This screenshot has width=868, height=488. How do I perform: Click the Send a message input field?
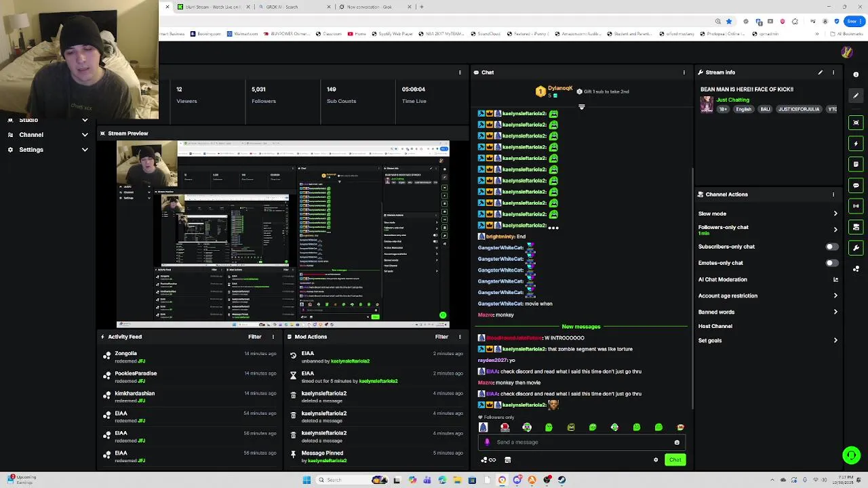(581, 443)
